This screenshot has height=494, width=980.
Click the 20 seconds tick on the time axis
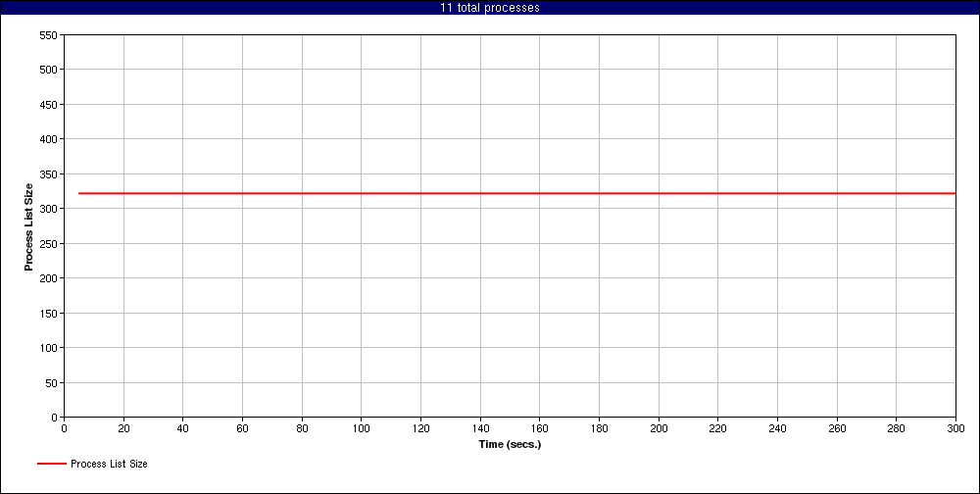[123, 428]
